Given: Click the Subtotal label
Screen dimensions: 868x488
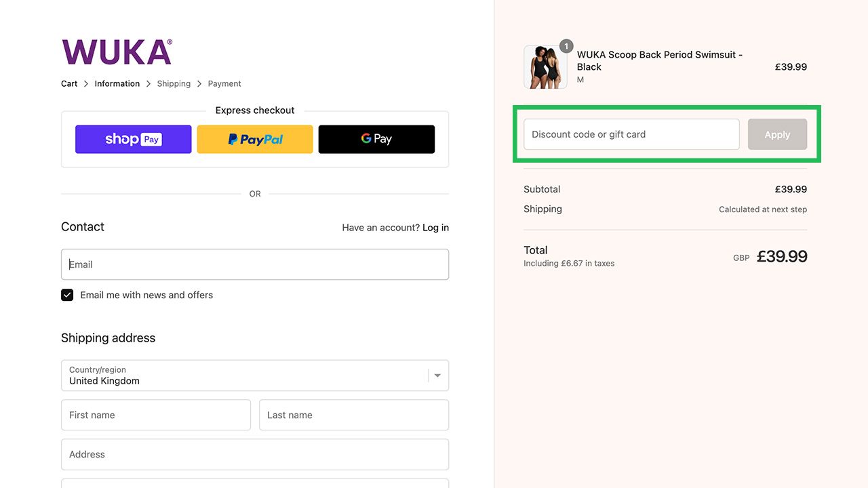Looking at the screenshot, I should pos(542,189).
